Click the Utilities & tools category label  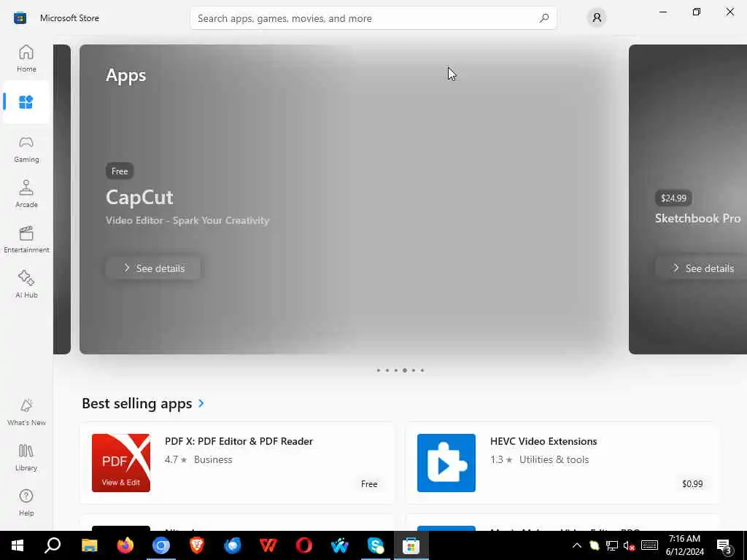[x=554, y=459]
